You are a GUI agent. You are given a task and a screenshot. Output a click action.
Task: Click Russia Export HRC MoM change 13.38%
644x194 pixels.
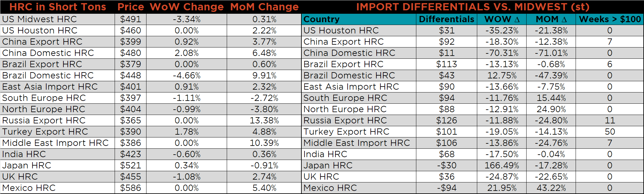[264, 121]
